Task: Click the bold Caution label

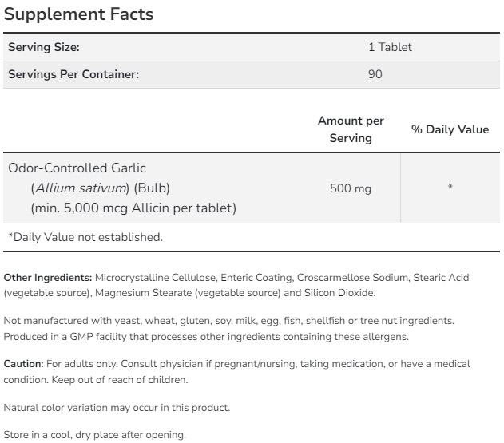Action: [x=24, y=364]
